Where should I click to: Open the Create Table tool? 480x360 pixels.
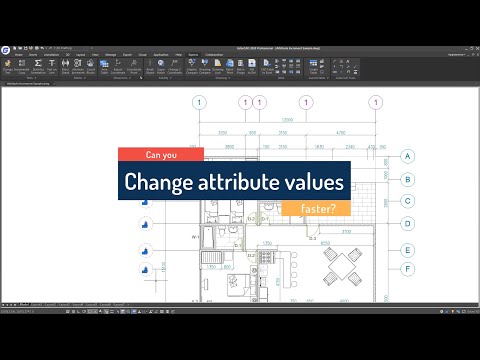pos(313,67)
